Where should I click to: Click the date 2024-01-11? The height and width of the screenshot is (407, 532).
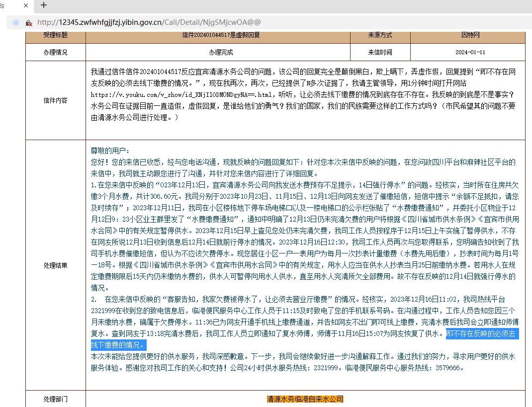470,52
